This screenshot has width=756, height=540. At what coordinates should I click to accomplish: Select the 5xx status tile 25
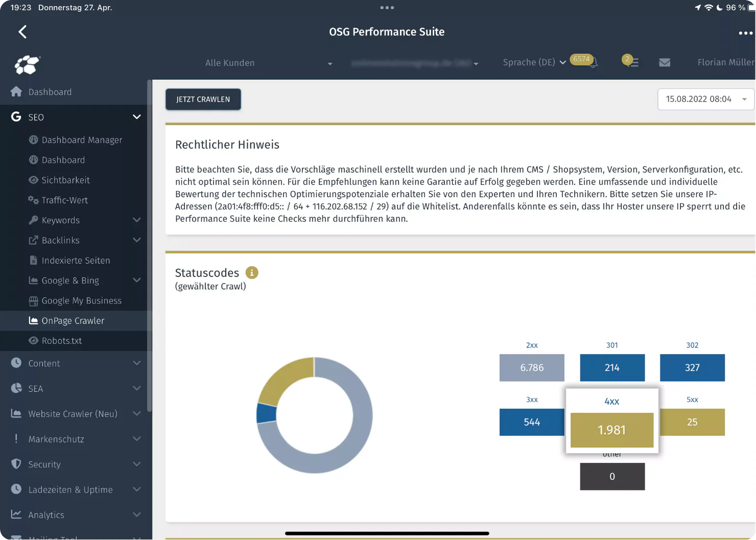pyautogui.click(x=692, y=422)
